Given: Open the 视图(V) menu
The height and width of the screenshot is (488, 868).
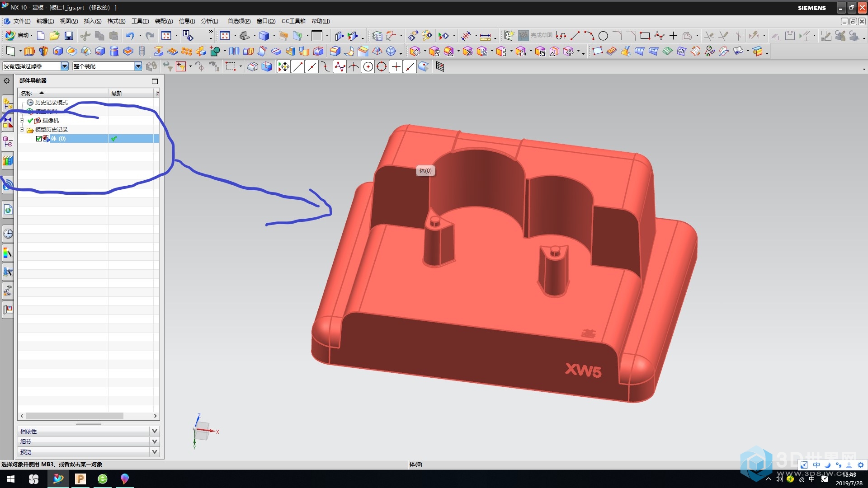Looking at the screenshot, I should 69,21.
